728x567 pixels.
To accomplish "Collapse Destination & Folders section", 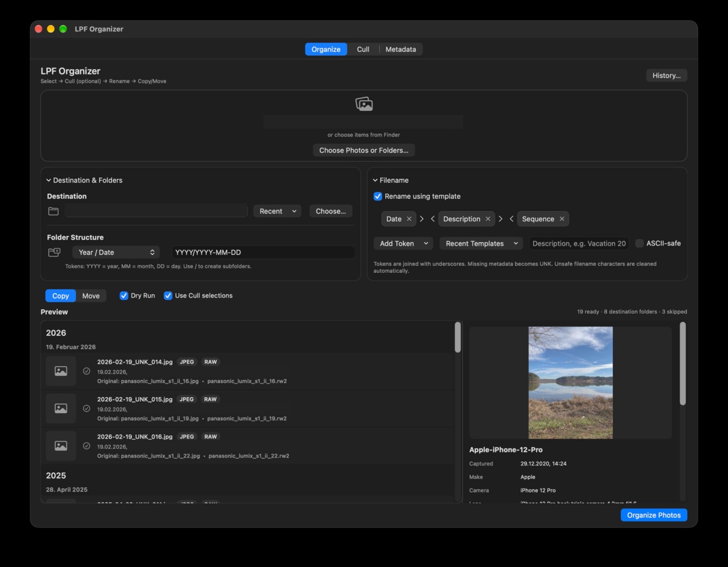I will point(49,180).
